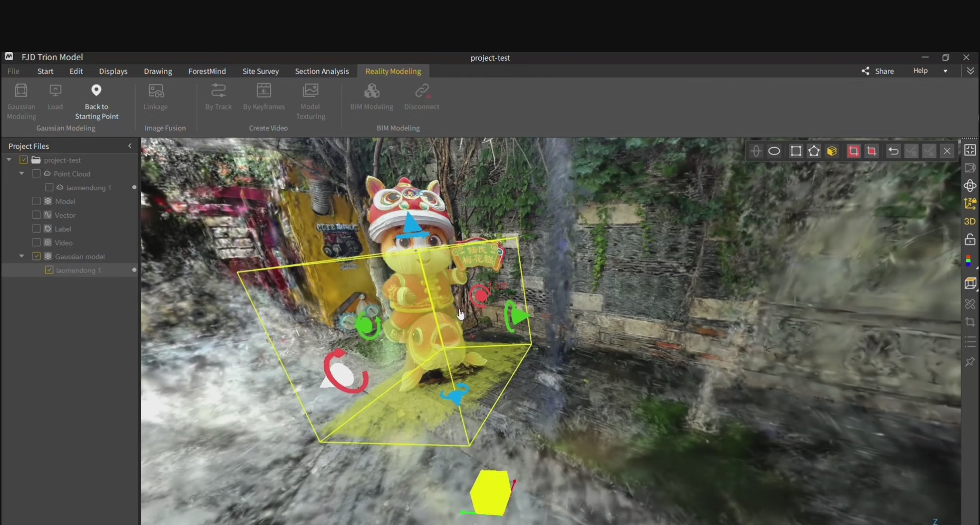Click the list icon in right sidebar

click(x=970, y=342)
